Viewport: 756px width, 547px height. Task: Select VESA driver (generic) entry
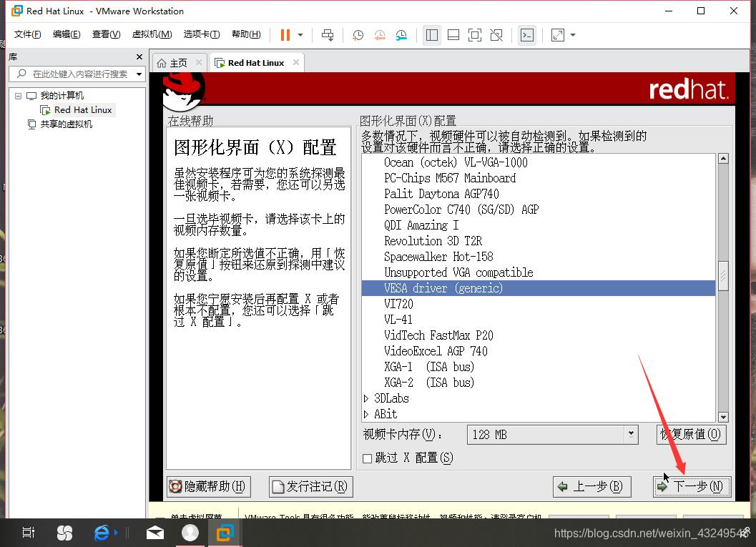538,288
